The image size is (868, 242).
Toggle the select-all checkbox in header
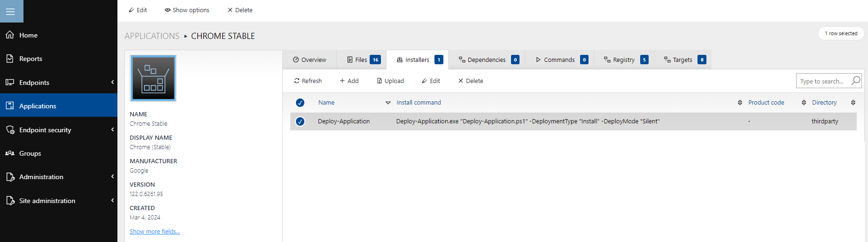pyautogui.click(x=300, y=103)
